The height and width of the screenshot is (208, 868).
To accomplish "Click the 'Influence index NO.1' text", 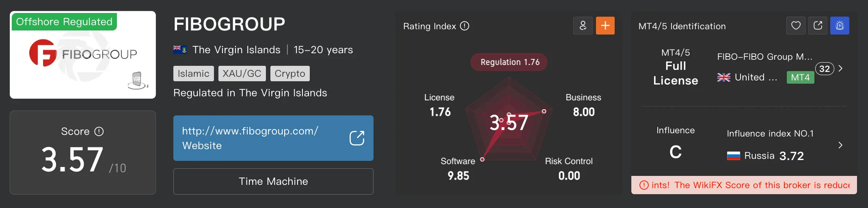I will (770, 134).
